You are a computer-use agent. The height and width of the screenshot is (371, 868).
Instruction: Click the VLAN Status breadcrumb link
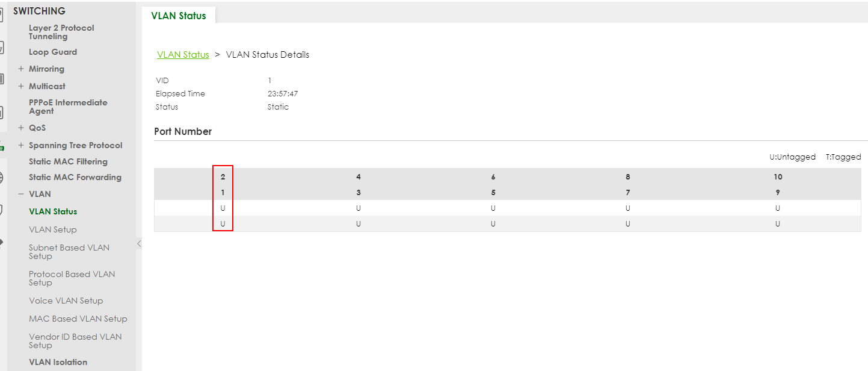(x=183, y=55)
